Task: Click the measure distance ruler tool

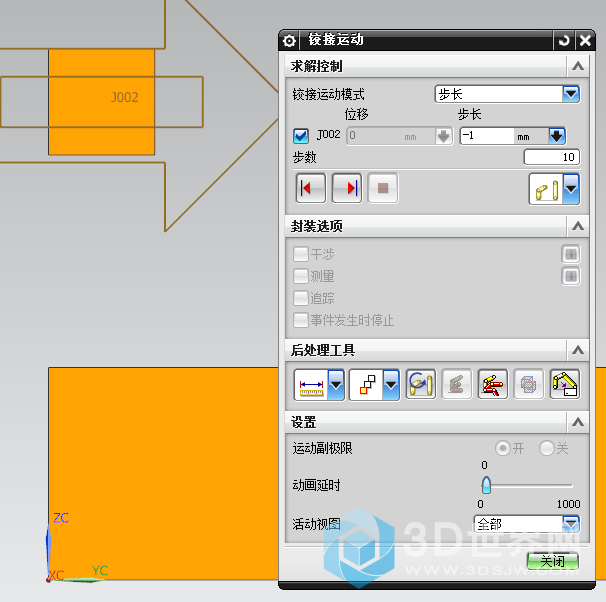Action: coord(311,384)
